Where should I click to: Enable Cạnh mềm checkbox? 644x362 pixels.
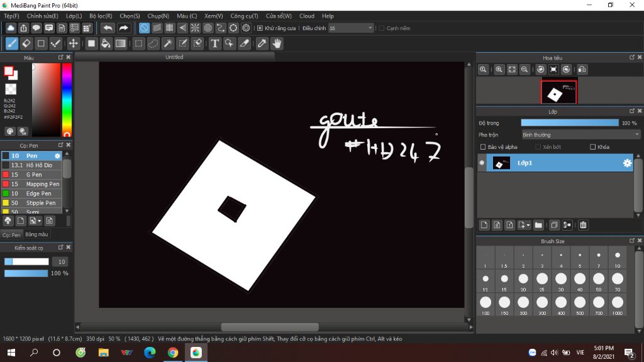[x=382, y=28]
